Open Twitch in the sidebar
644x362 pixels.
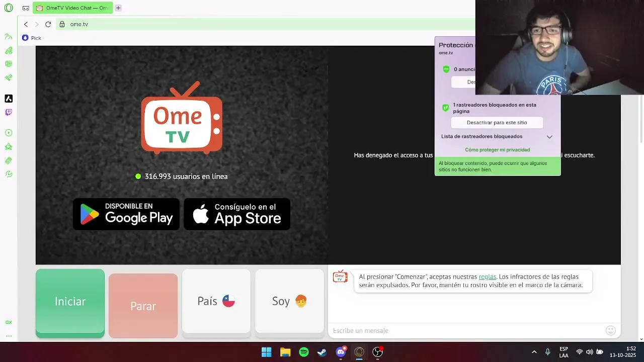click(9, 112)
